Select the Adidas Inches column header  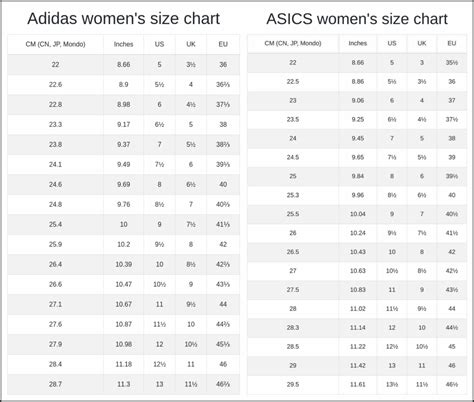point(123,44)
